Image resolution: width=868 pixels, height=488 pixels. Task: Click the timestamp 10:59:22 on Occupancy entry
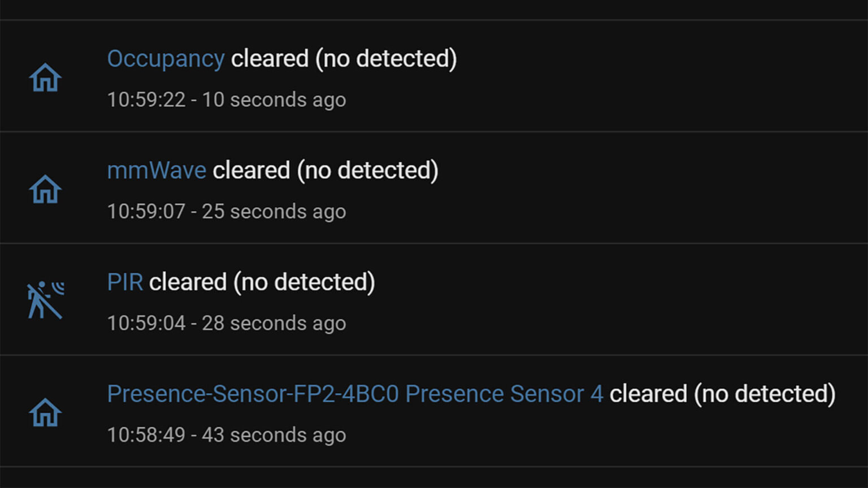[x=150, y=99]
